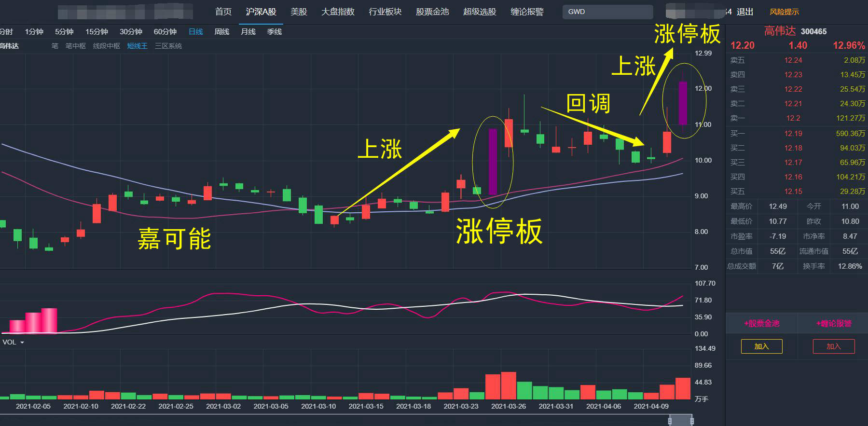Click the 最高价 value 12.49
868x426 pixels.
pos(778,206)
